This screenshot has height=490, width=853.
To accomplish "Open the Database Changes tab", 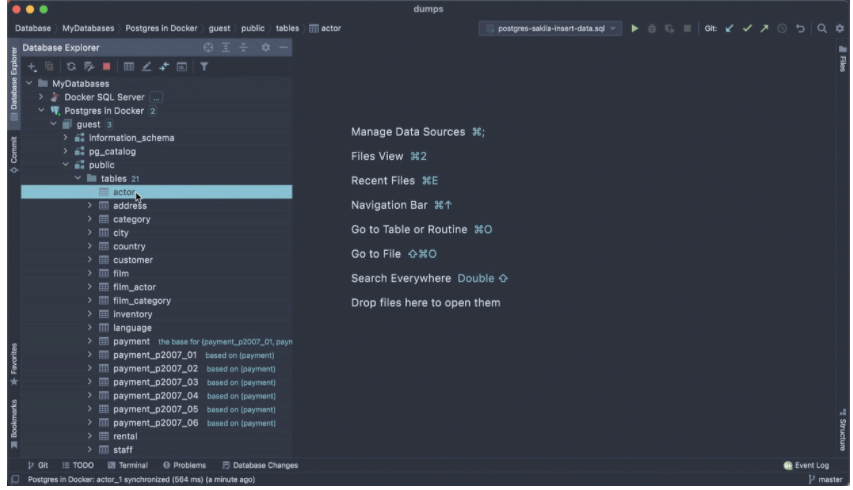I will tap(259, 465).
